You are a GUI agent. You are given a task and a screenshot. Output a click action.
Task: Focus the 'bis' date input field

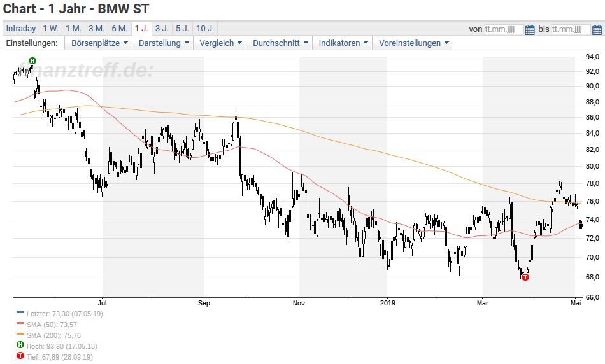click(x=571, y=29)
